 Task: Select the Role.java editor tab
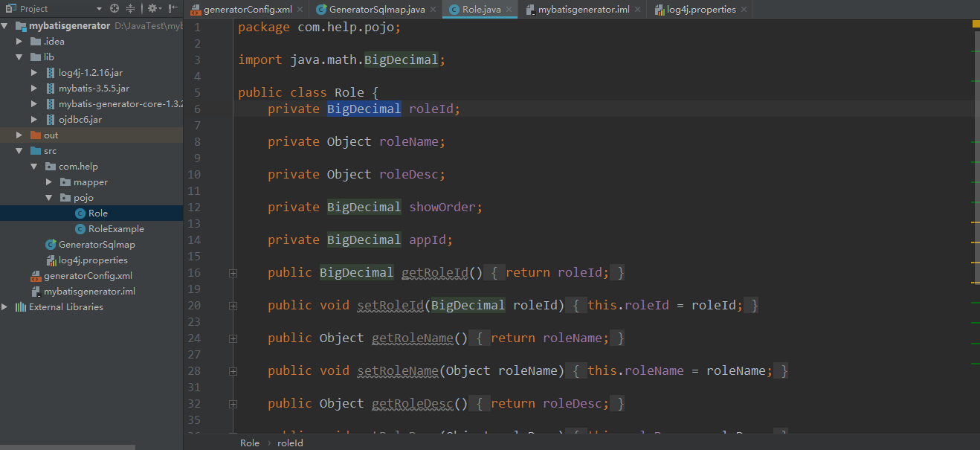480,10
